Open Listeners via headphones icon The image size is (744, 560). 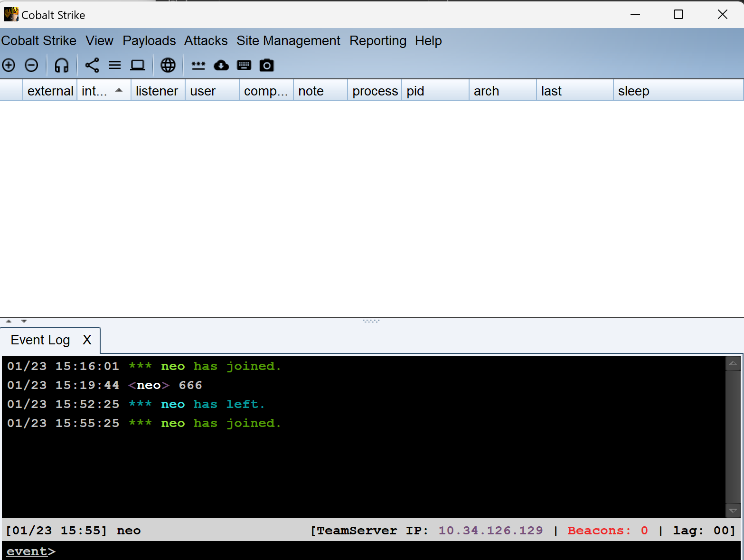(x=62, y=65)
